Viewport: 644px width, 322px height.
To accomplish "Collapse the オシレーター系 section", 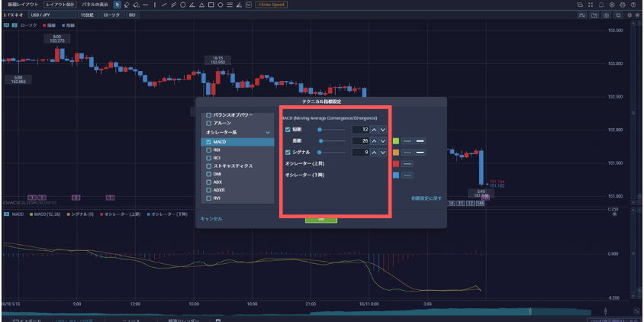I will pyautogui.click(x=267, y=133).
